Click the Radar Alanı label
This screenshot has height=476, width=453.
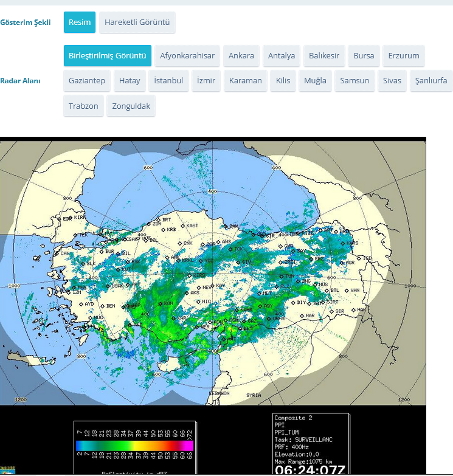20,81
